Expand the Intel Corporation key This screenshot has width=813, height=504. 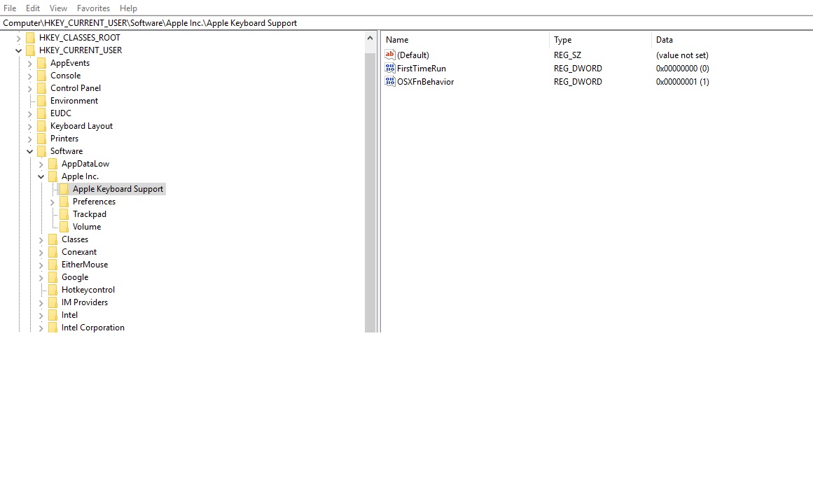click(x=41, y=328)
